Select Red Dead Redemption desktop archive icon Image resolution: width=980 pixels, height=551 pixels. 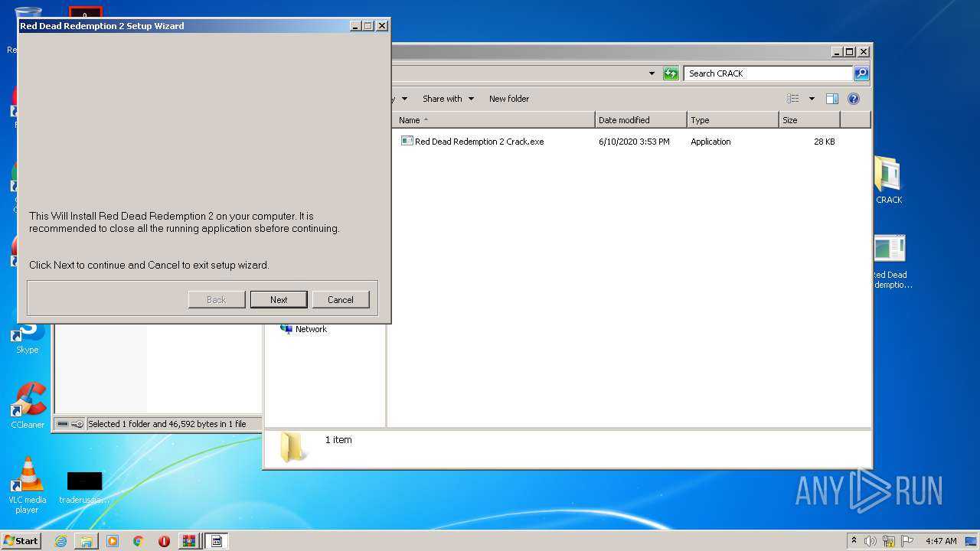click(890, 262)
